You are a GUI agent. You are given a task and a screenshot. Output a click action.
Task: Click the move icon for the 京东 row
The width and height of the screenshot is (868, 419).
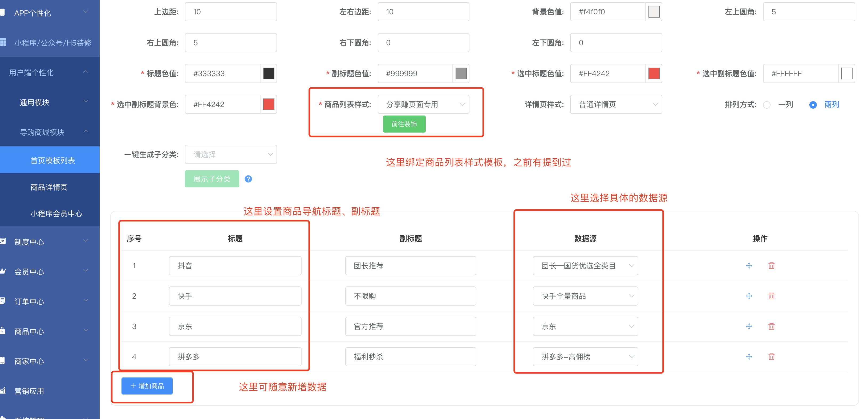[x=749, y=326]
